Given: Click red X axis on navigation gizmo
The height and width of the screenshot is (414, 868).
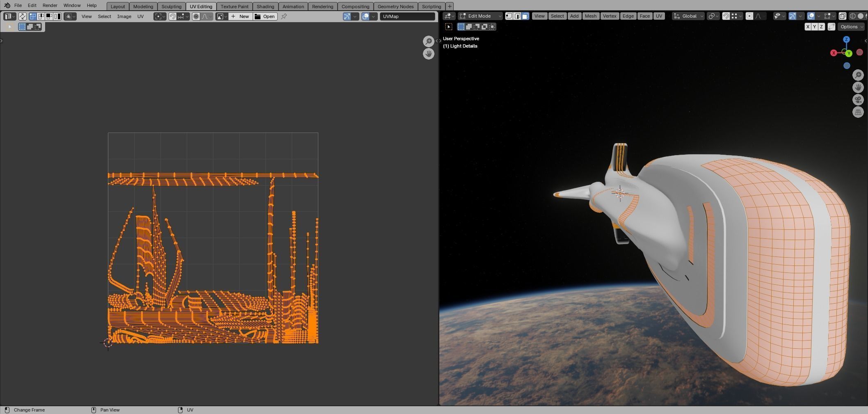Looking at the screenshot, I should [x=834, y=53].
